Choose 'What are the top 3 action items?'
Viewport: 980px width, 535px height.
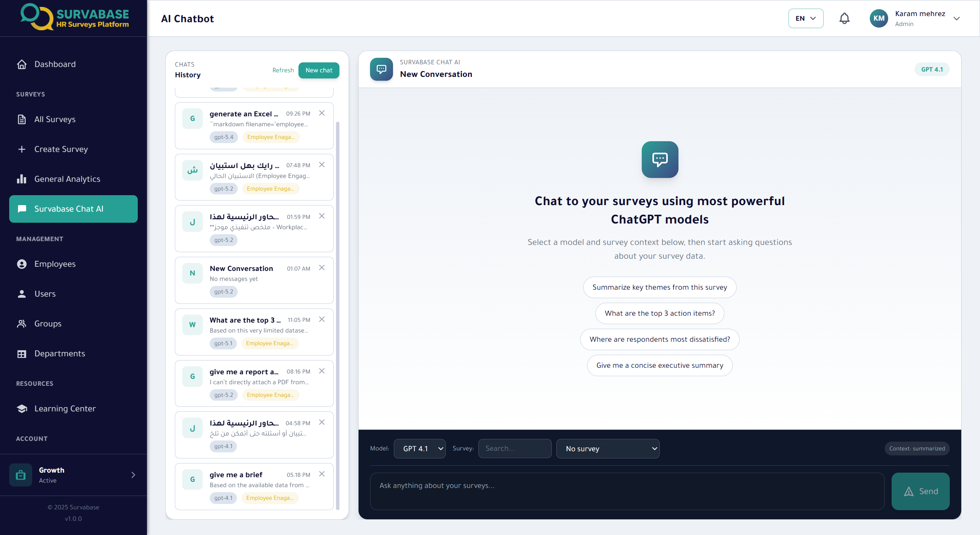tap(660, 313)
